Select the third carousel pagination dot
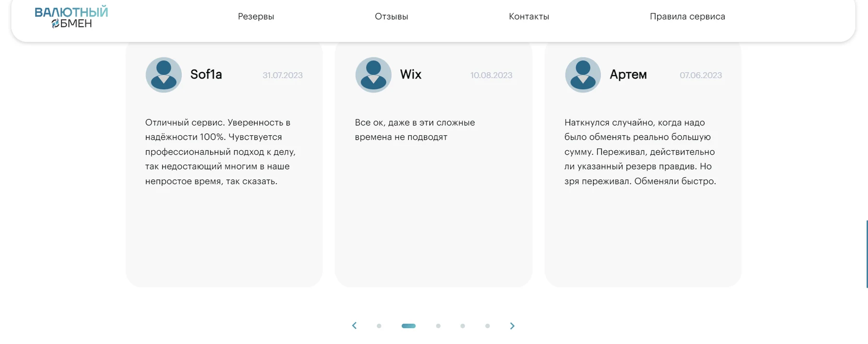 pos(438,326)
